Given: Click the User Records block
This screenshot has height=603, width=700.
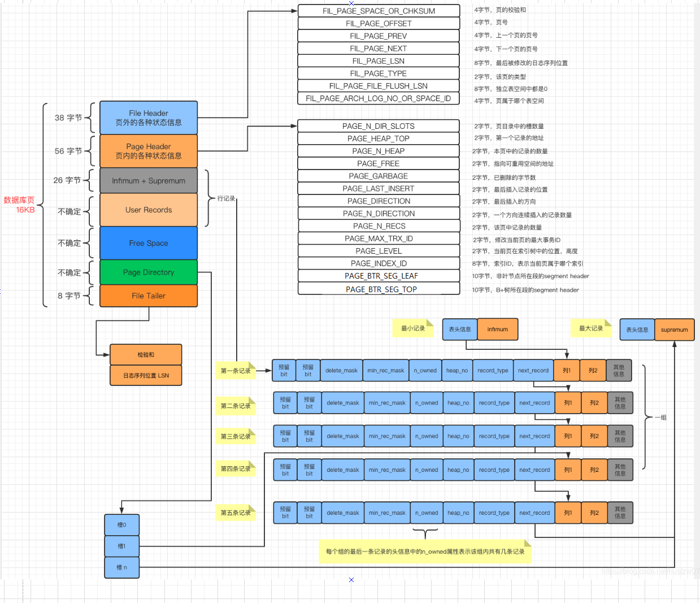Looking at the screenshot, I should point(149,210).
